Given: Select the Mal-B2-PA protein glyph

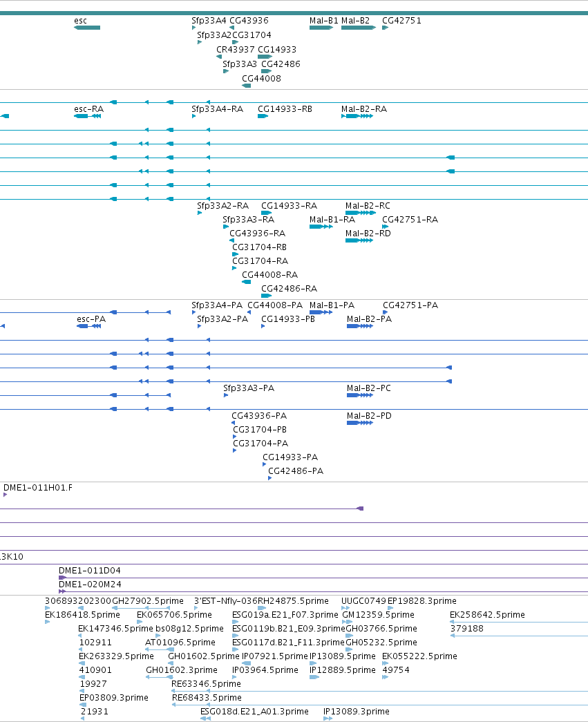Looking at the screenshot, I should pyautogui.click(x=360, y=326).
